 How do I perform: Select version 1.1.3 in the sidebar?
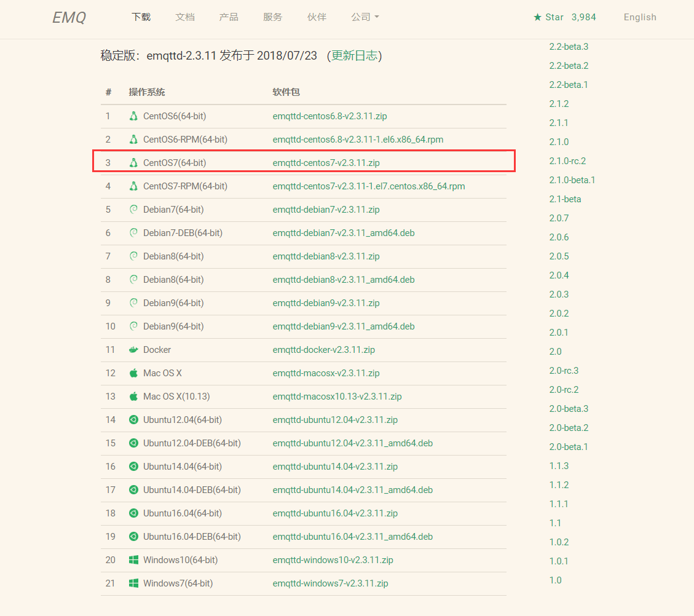[559, 466]
